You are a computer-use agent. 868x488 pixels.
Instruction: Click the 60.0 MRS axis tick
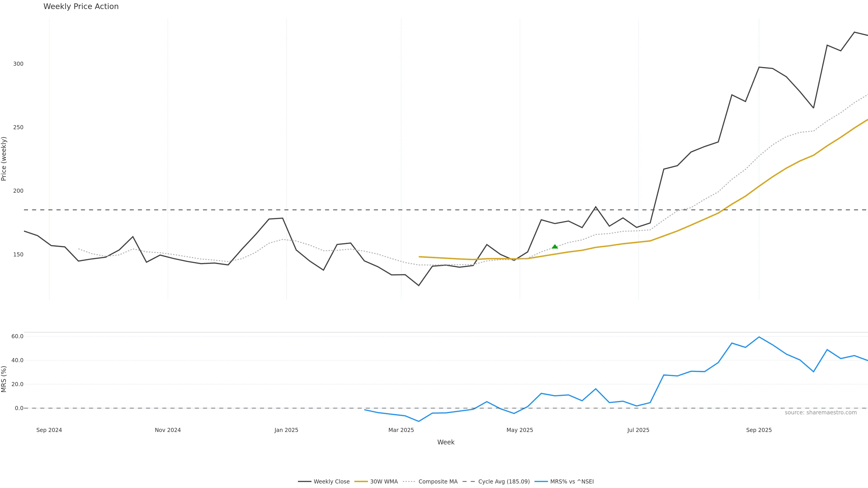tap(17, 336)
